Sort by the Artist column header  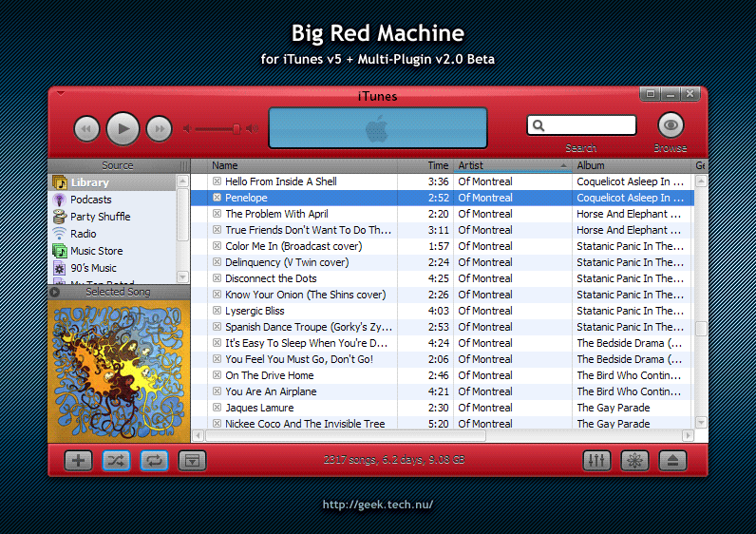coord(512,165)
